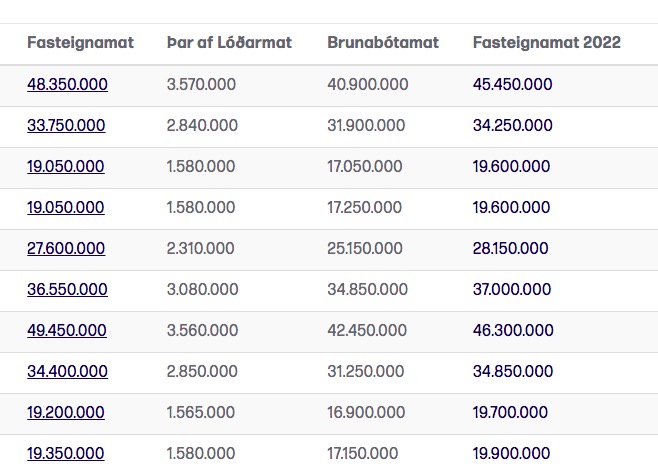The image size is (658, 475).
Task: Open the 19.350.000 Fasteignamat link
Action: 66,453
